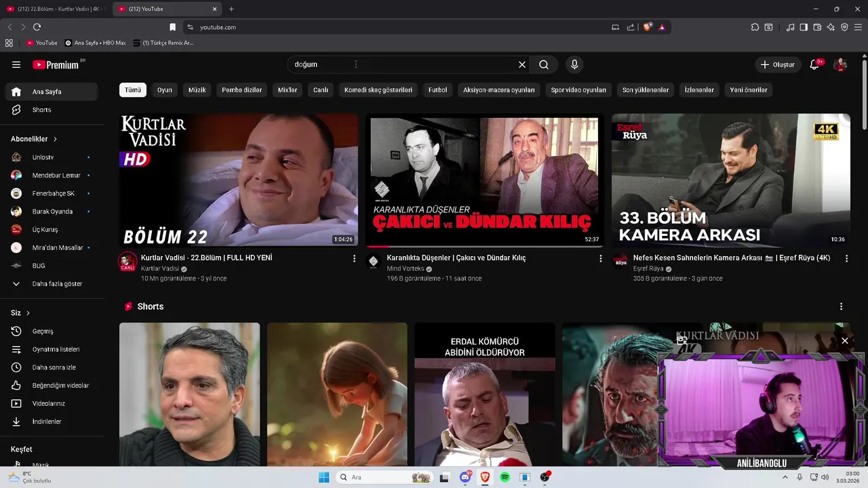Toggle the browser sidebar panel
Screen dimensions: 868x488
804,27
